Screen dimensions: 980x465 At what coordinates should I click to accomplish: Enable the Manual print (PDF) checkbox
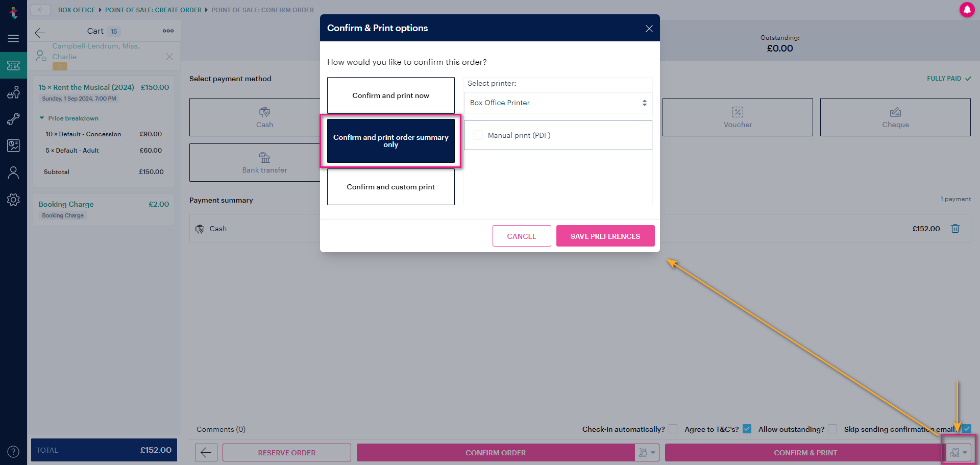(478, 135)
